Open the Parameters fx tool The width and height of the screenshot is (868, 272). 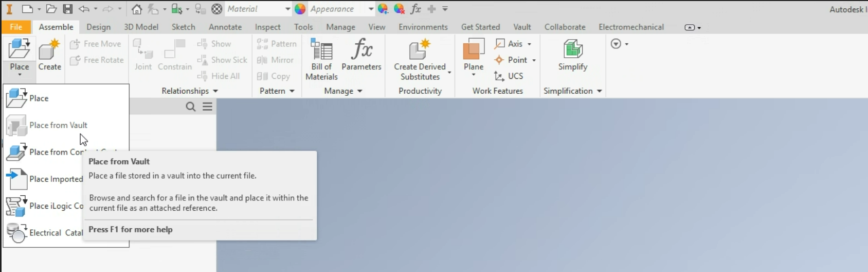tap(361, 55)
